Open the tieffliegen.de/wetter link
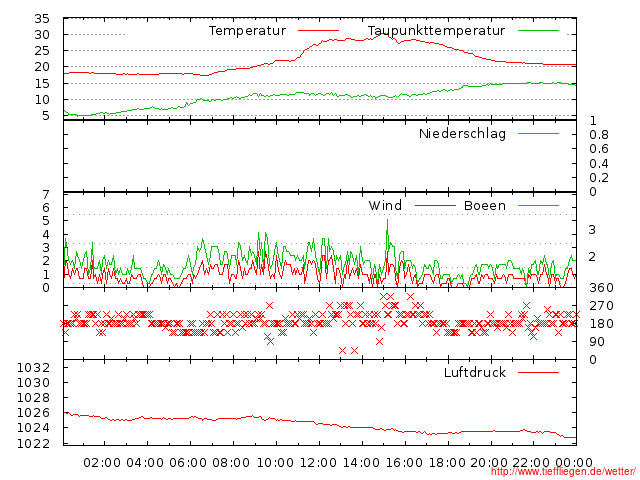 pos(563,472)
